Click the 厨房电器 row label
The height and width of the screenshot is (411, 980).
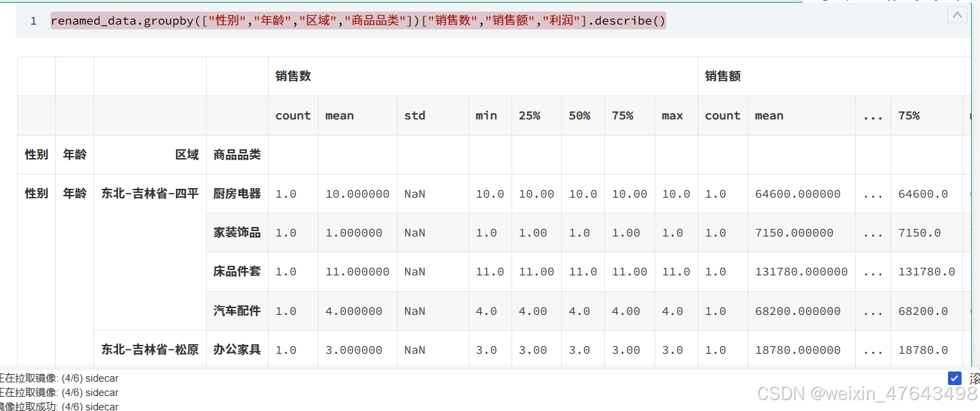[237, 193]
